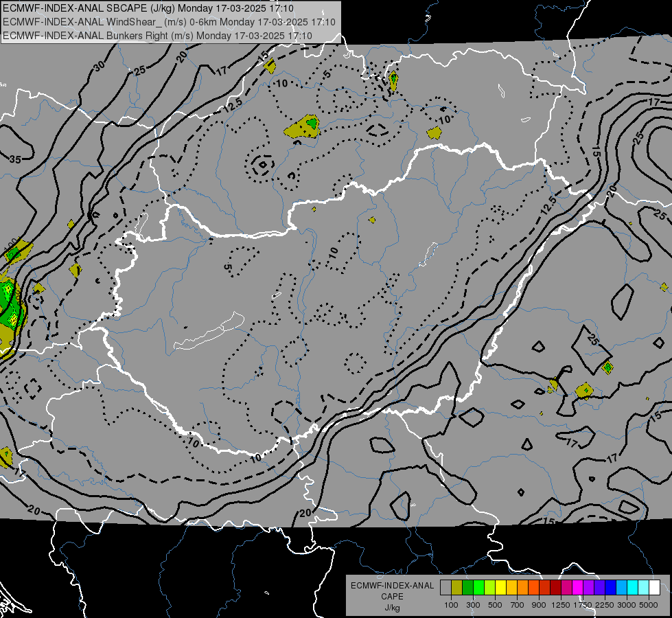Screen dimensions: 672x618
Task: Click the legend value 900
Action: click(x=539, y=605)
